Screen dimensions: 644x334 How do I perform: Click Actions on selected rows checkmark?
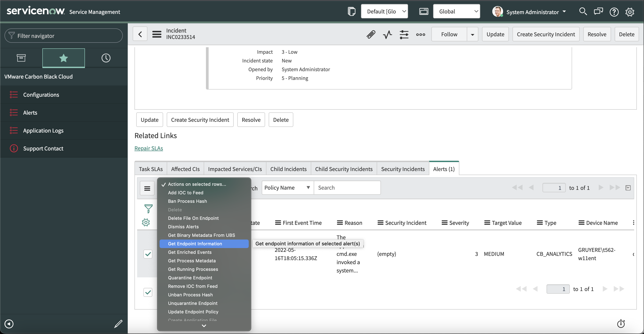pyautogui.click(x=164, y=184)
